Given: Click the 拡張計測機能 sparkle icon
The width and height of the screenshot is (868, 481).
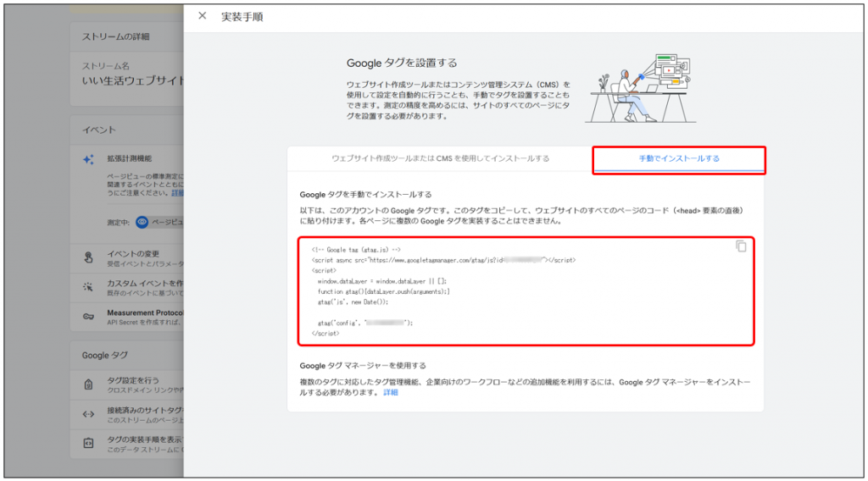Looking at the screenshot, I should [88, 161].
